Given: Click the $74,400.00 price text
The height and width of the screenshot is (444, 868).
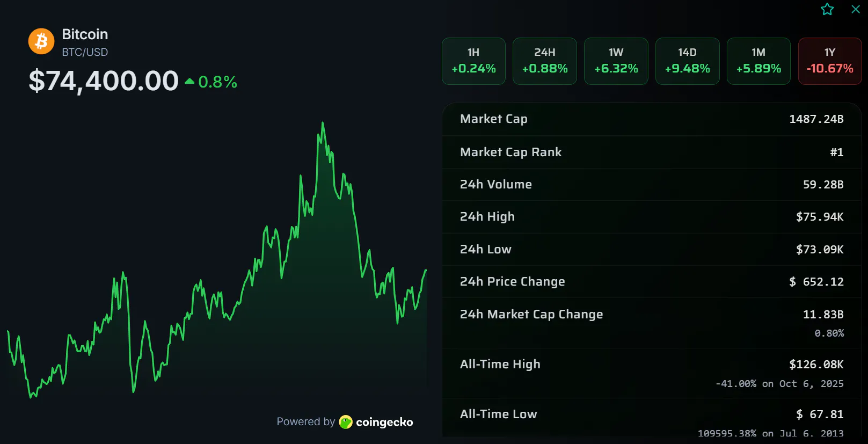Looking at the screenshot, I should [104, 81].
